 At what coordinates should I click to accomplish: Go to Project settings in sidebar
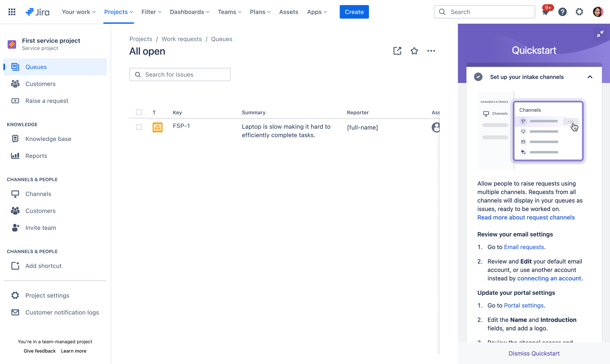tap(47, 295)
